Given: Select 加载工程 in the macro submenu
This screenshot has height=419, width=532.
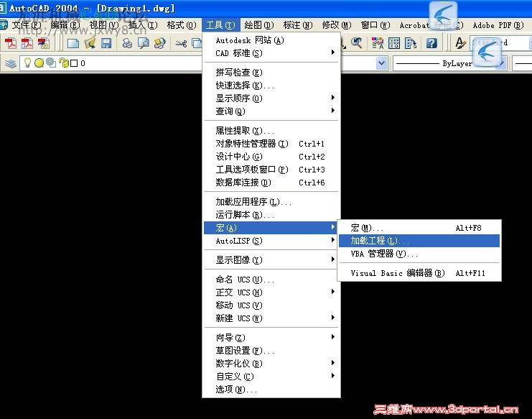Looking at the screenshot, I should tap(419, 241).
